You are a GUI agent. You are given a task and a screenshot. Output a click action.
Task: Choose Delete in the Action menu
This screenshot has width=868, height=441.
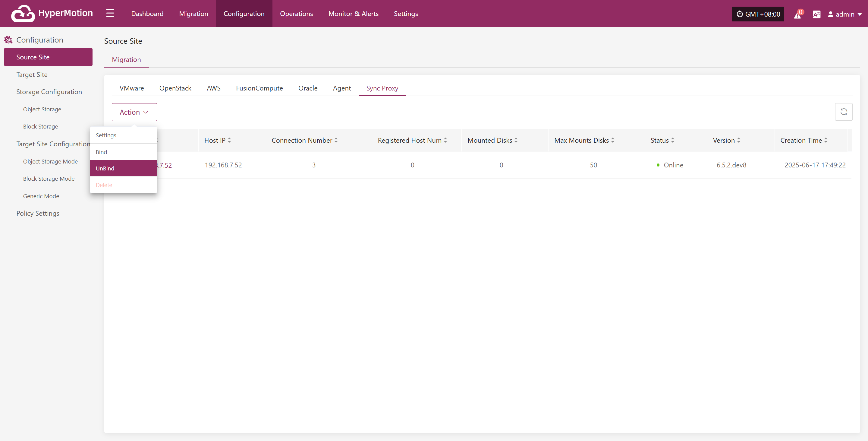[123, 185]
